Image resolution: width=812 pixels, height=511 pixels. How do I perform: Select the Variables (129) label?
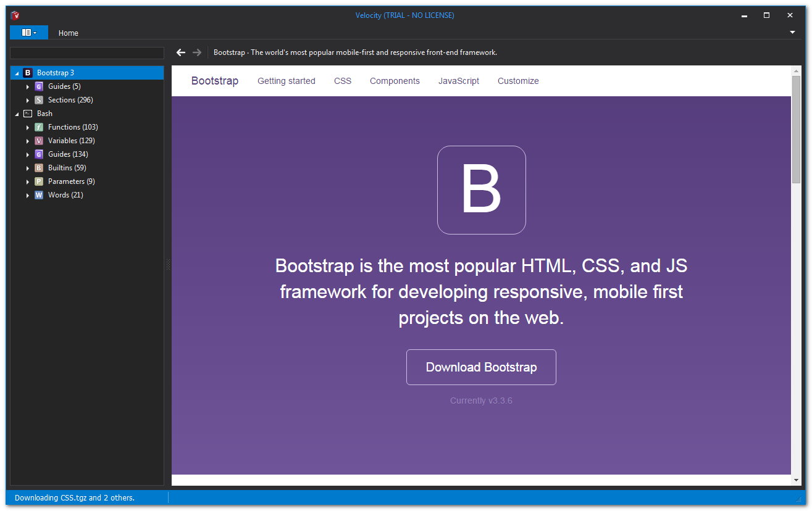[71, 141]
